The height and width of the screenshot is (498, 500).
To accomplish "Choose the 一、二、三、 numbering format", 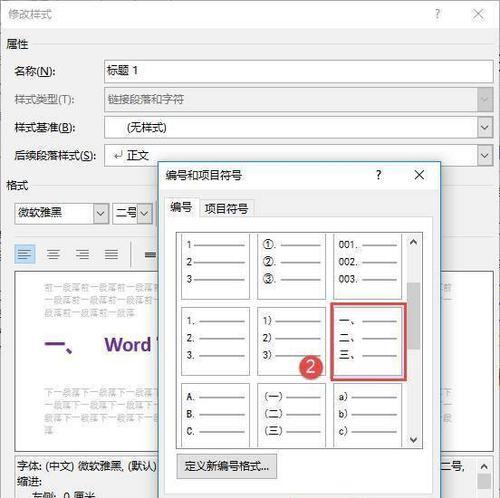I will tap(368, 341).
